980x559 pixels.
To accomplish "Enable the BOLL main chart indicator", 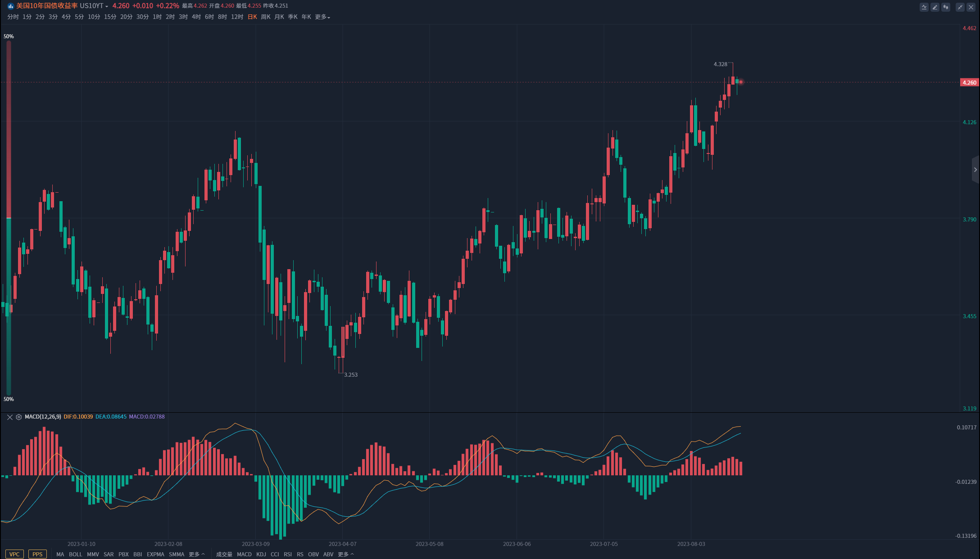I will (x=75, y=554).
